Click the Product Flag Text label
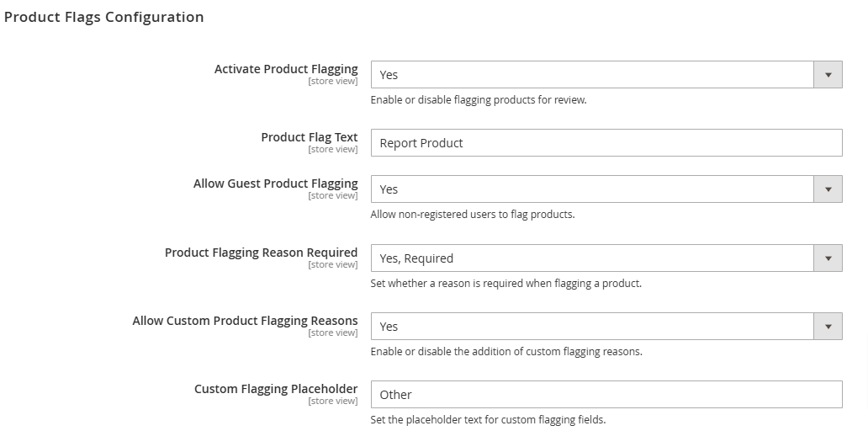 coord(310,137)
